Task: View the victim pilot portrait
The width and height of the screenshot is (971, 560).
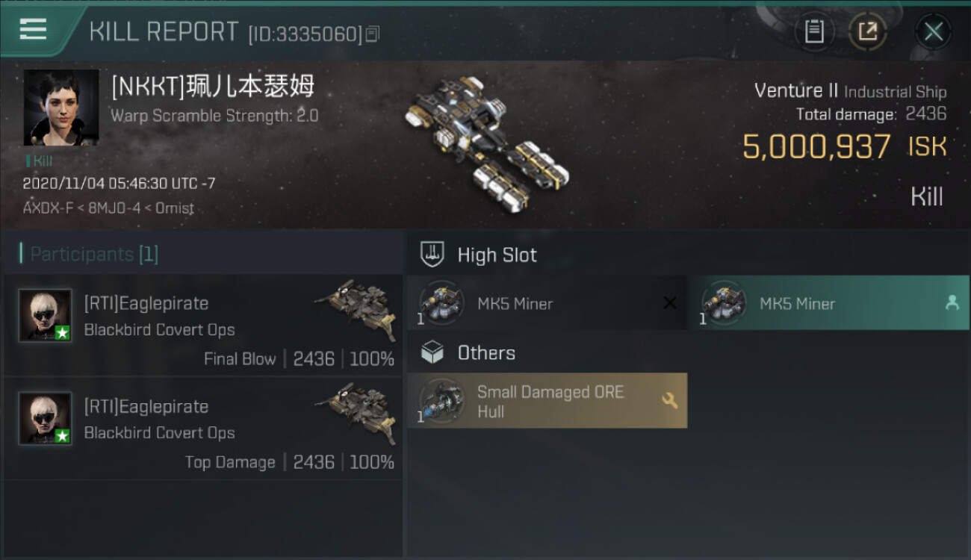Action: [61, 108]
